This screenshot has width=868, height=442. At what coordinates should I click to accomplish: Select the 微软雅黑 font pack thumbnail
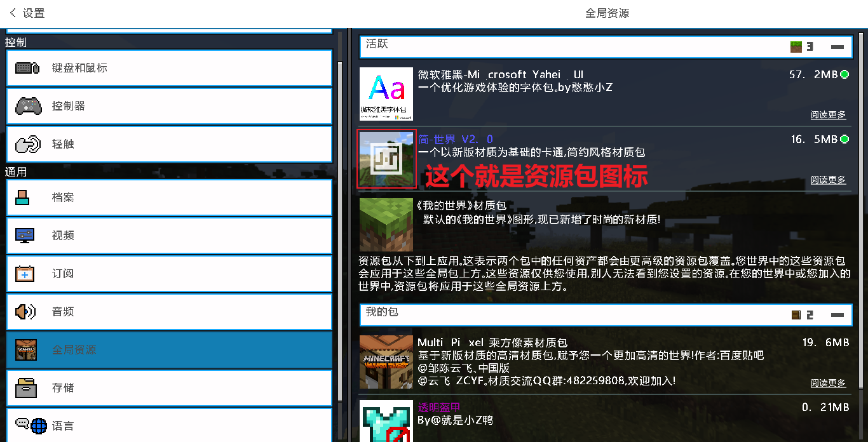(x=386, y=94)
